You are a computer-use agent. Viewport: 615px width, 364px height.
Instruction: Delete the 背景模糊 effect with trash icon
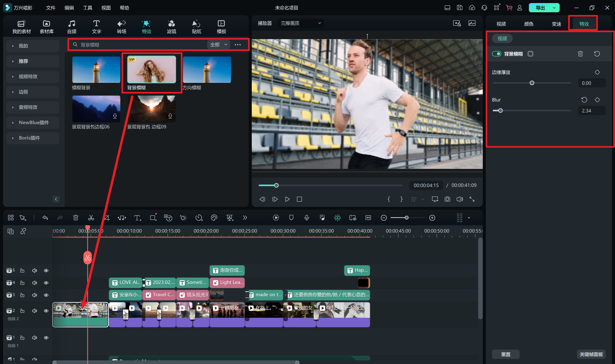tap(580, 54)
